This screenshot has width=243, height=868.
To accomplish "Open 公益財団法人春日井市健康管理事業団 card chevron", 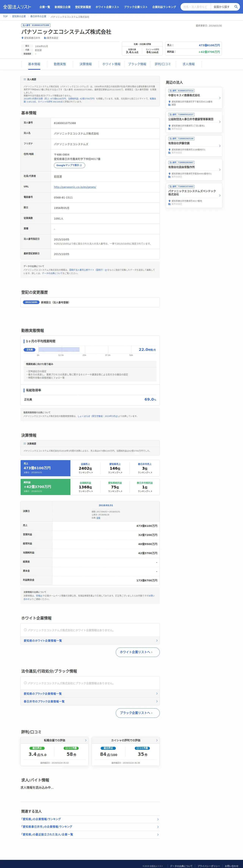I will pos(220,122).
